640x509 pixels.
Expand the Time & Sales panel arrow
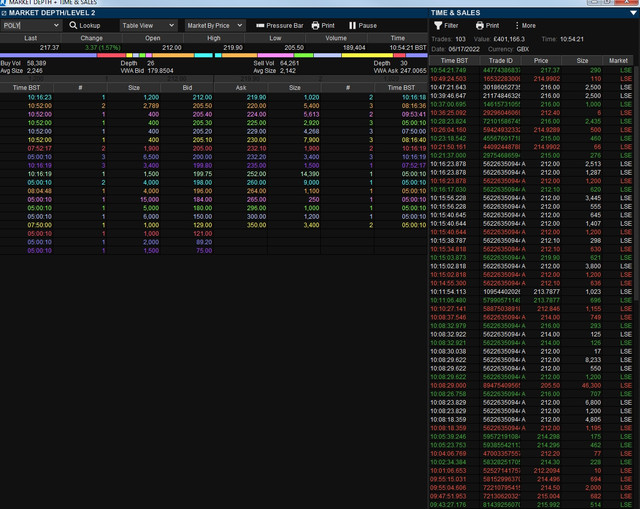pyautogui.click(x=633, y=13)
